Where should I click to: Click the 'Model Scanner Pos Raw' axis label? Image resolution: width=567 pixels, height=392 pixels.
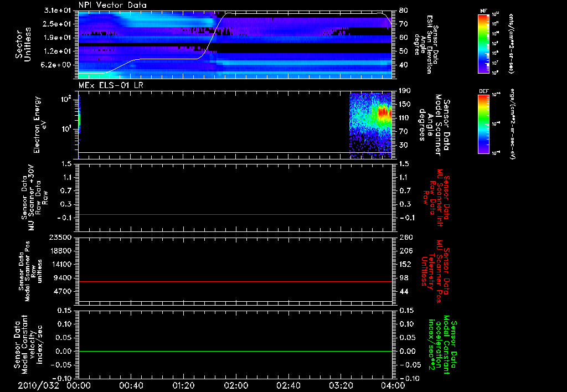30,271
